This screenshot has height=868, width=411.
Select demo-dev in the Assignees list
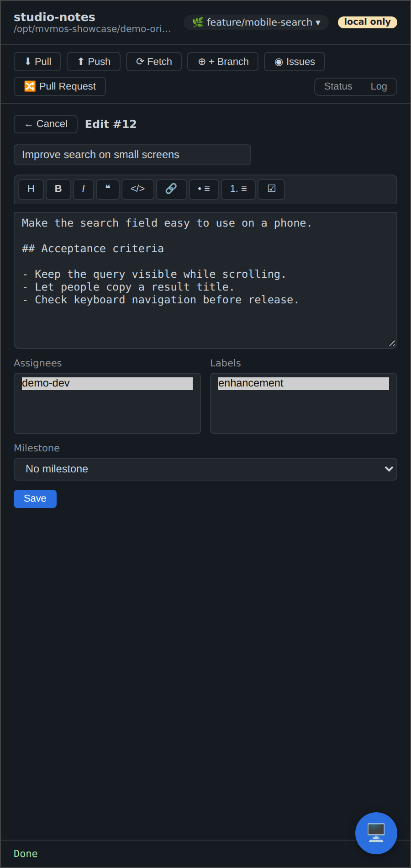107,383
